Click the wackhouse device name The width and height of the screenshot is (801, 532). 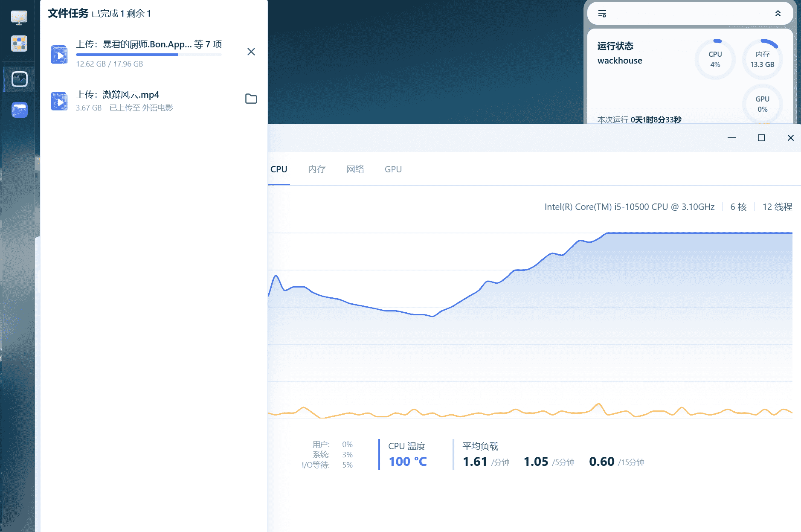pos(620,61)
